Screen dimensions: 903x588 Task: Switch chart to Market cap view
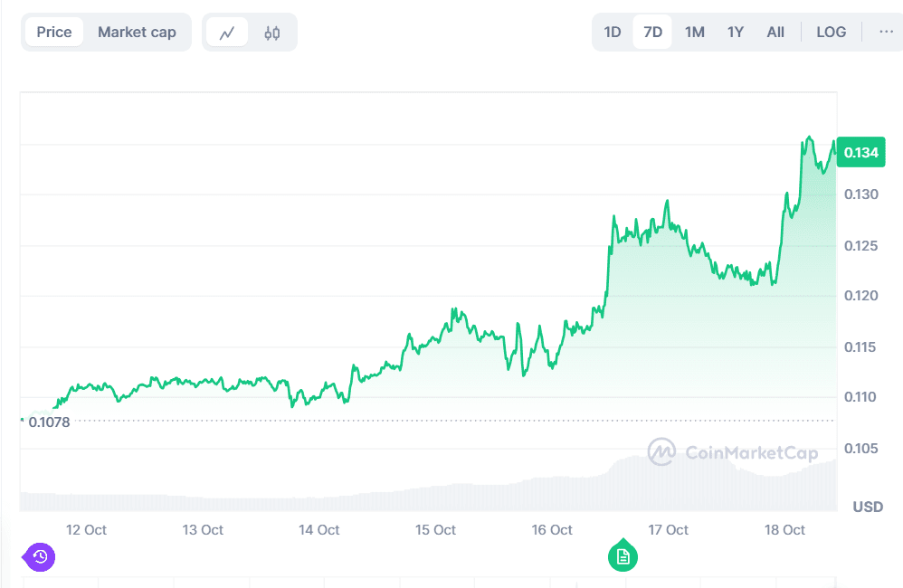(137, 31)
